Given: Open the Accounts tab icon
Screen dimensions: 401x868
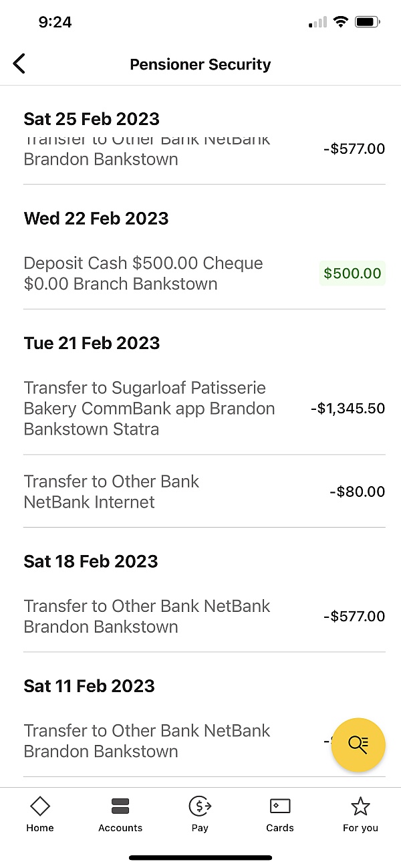Looking at the screenshot, I should point(120,806).
